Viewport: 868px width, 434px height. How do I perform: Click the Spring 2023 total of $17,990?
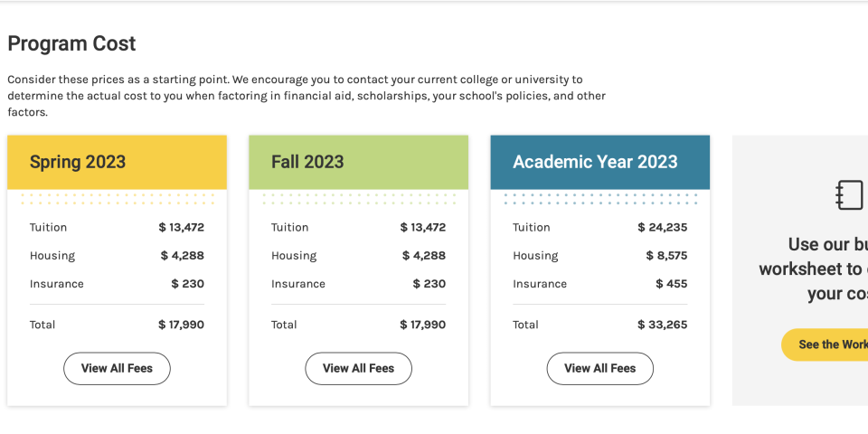181,325
